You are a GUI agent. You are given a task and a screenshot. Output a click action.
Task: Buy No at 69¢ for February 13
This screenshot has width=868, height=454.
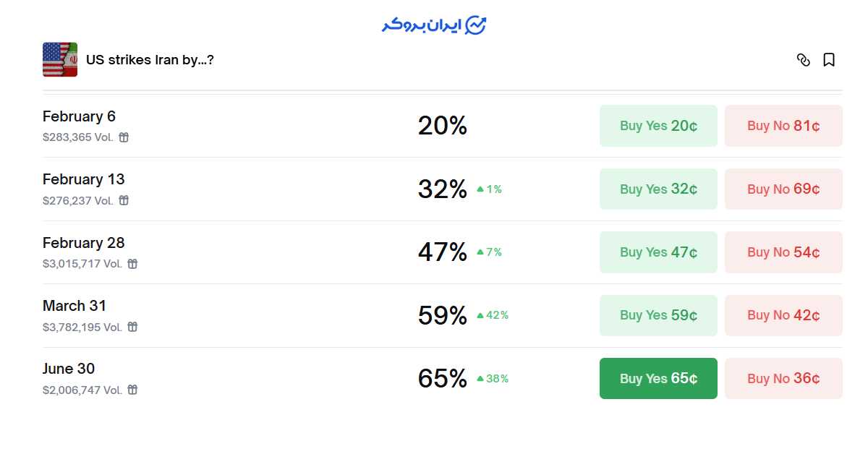point(783,189)
